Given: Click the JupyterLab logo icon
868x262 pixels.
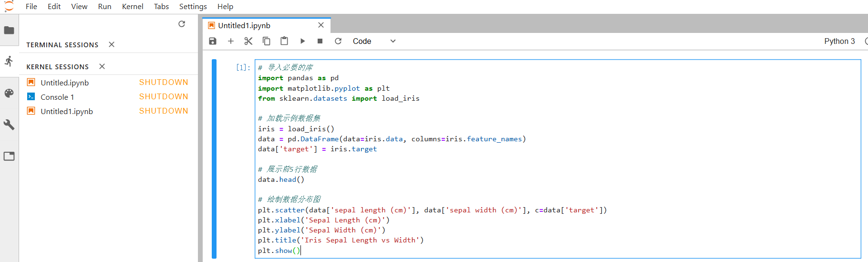Looking at the screenshot, I should pos(9,6).
